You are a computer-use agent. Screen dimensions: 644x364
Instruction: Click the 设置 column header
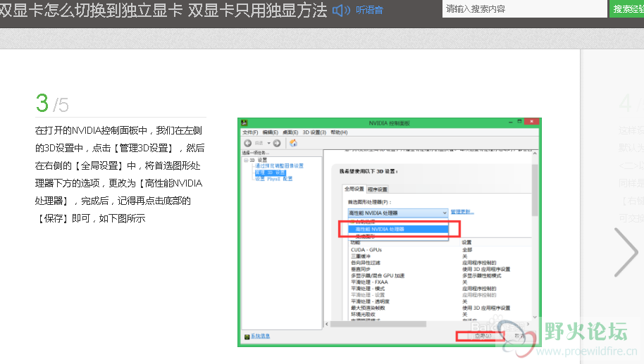click(466, 242)
